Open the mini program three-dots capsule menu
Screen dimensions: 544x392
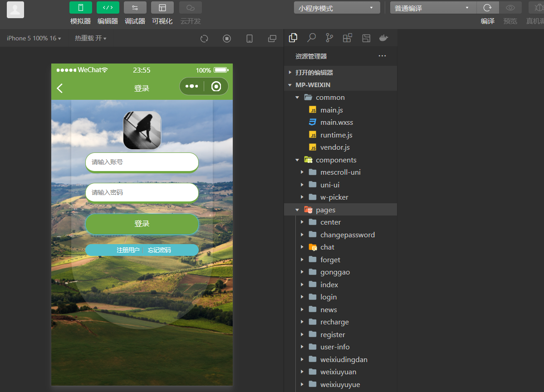[x=192, y=86]
